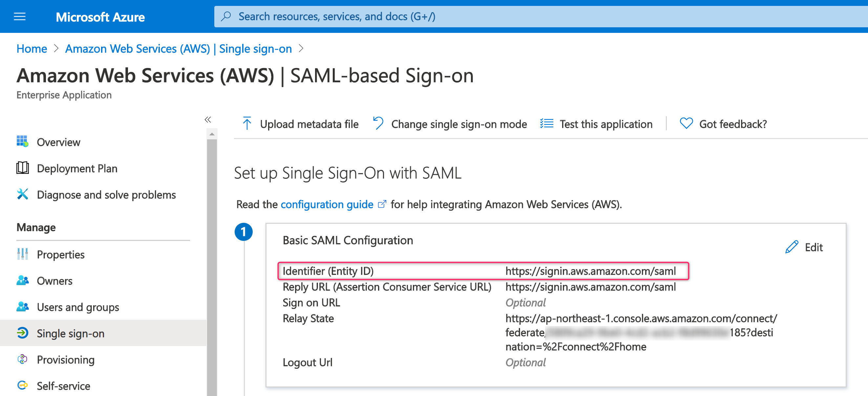The image size is (868, 396).
Task: Click the breadcrumb chevron after Single sign-on
Action: (x=301, y=49)
